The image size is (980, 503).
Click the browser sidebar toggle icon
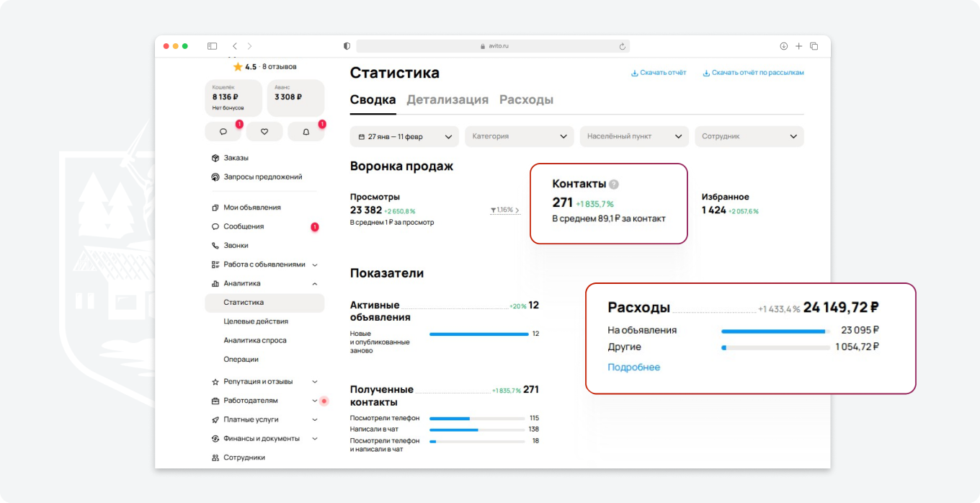(x=212, y=46)
